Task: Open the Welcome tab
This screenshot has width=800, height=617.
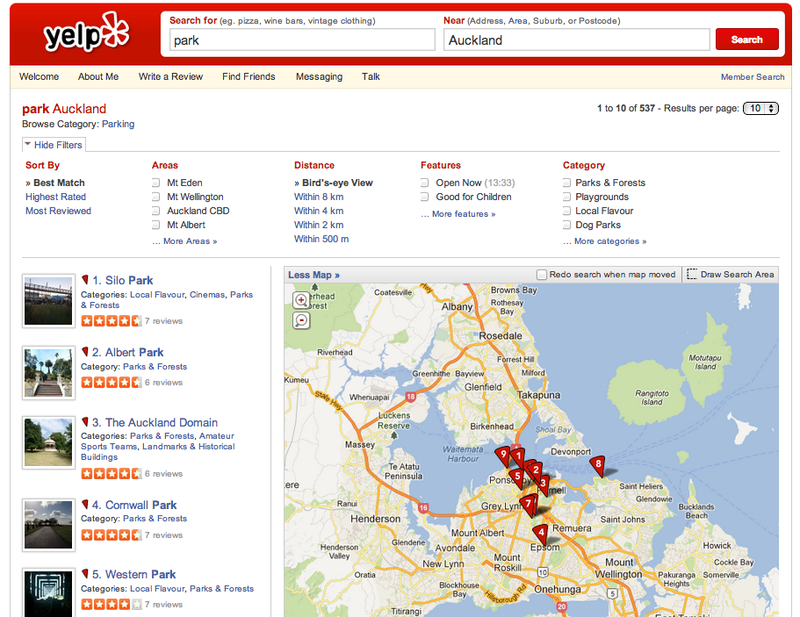Action: [x=39, y=77]
